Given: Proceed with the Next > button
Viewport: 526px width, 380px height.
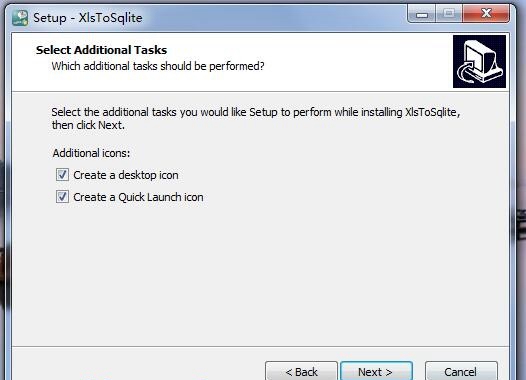Looking at the screenshot, I should 376,371.
